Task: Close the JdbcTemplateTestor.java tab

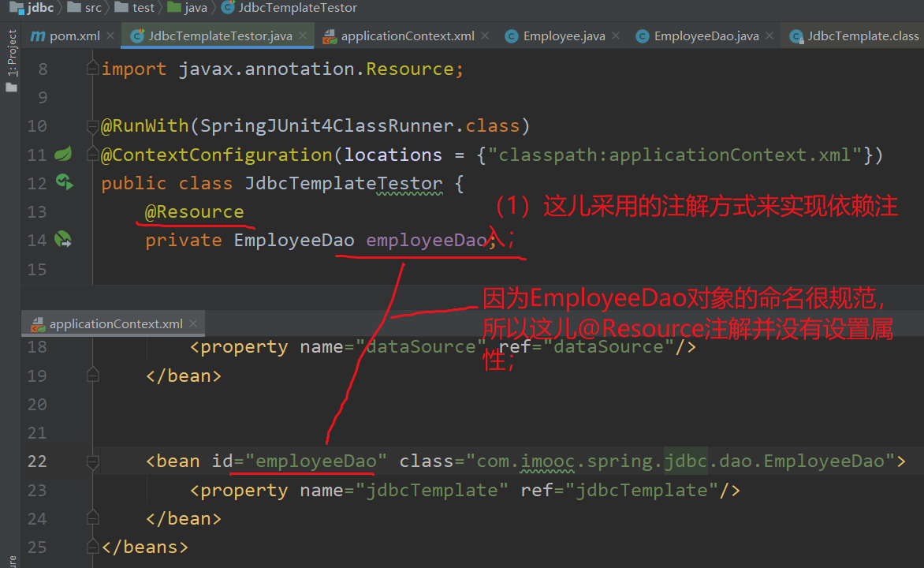Action: 303,36
